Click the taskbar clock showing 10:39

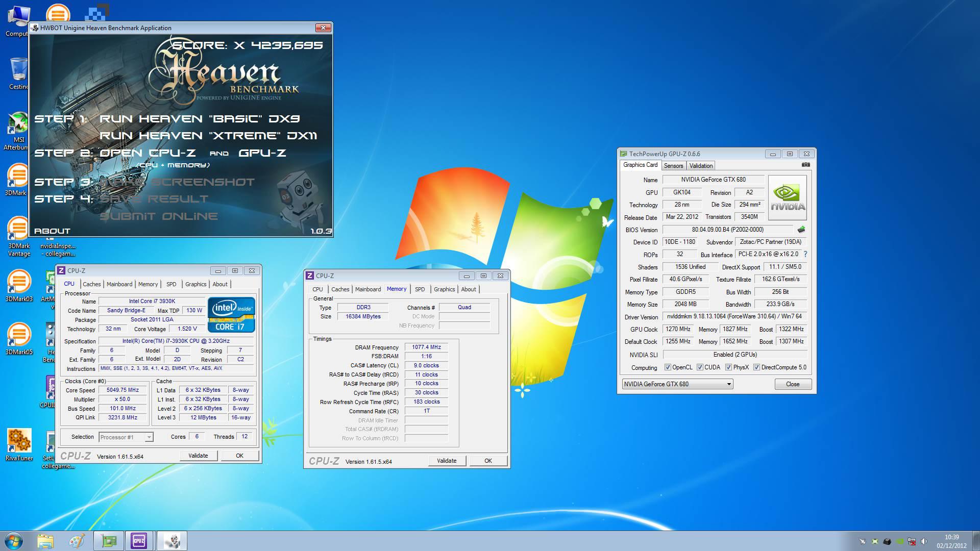click(x=951, y=541)
